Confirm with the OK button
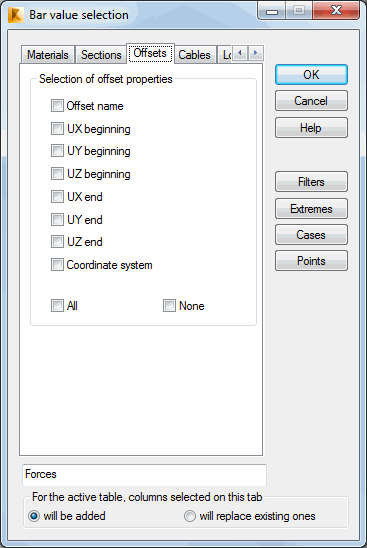Screen dimensions: 367x548 (x=311, y=74)
